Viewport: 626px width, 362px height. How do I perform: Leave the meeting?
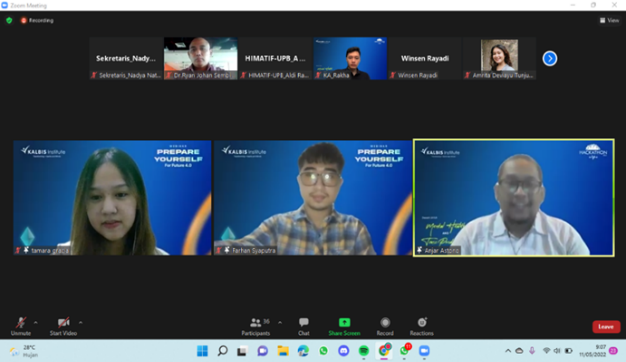(x=606, y=326)
